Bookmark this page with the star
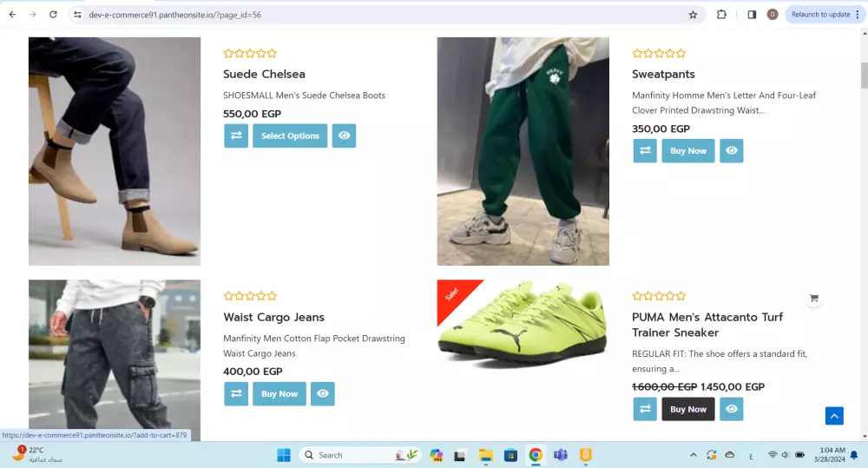The width and height of the screenshot is (868, 468). tap(693, 15)
